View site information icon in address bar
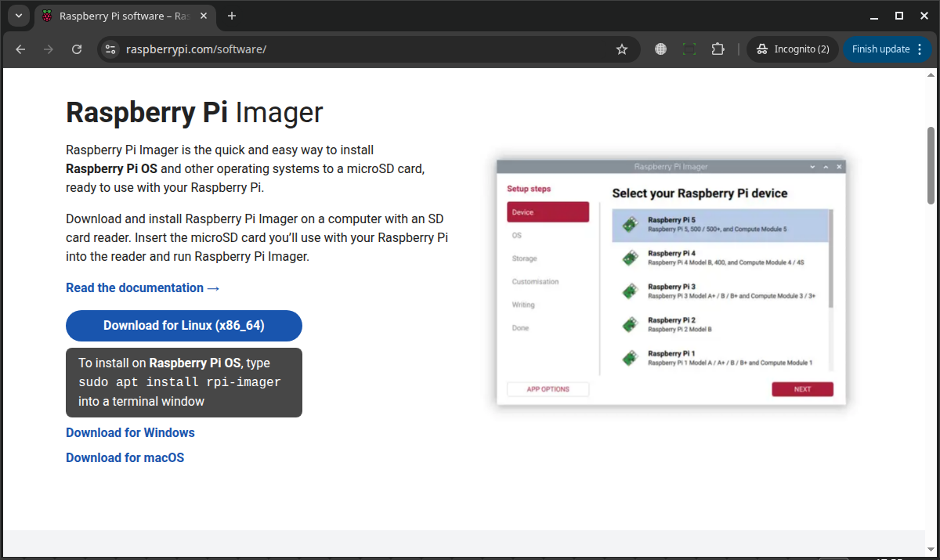 point(110,49)
